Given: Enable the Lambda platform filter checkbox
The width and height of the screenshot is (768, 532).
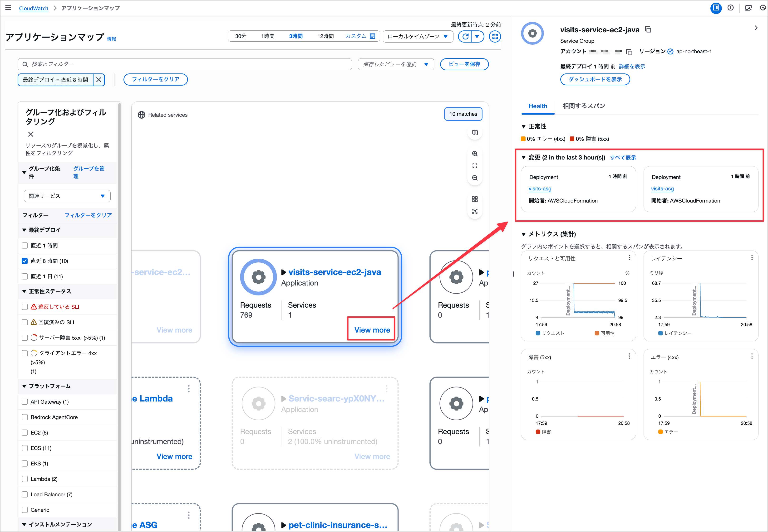Looking at the screenshot, I should [25, 479].
